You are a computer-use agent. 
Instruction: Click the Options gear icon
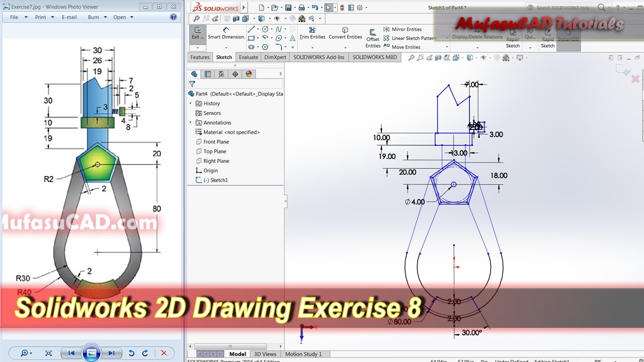click(359, 8)
